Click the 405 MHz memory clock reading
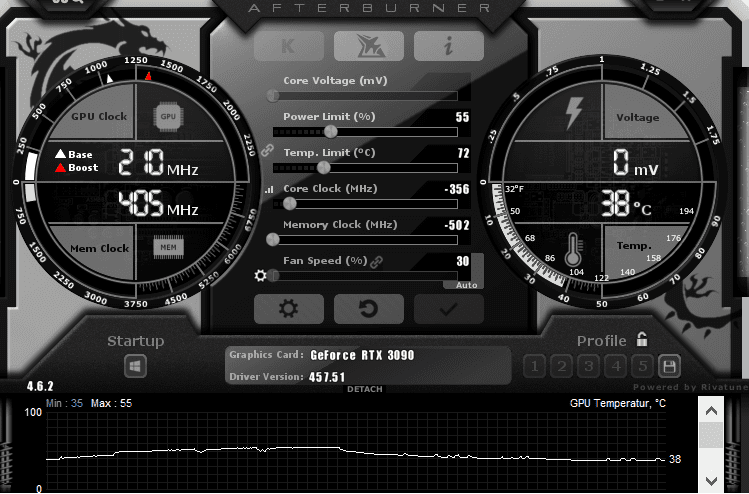 (x=158, y=204)
